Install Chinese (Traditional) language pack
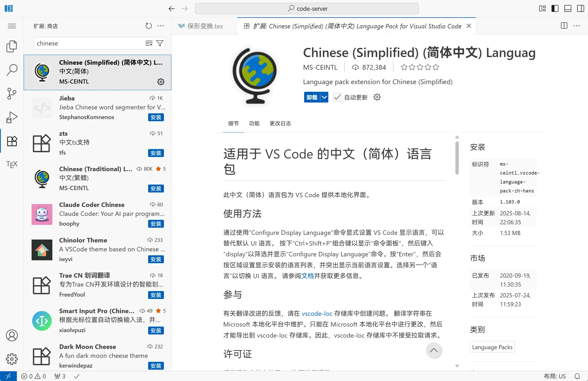This screenshot has width=588, height=381. pyautogui.click(x=156, y=189)
